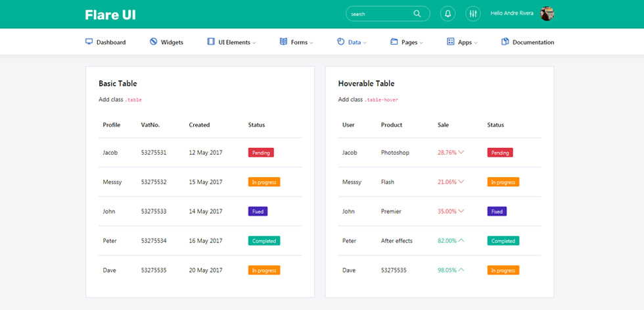This screenshot has width=644, height=310.
Task: Open the settings sliders icon
Action: (x=473, y=14)
